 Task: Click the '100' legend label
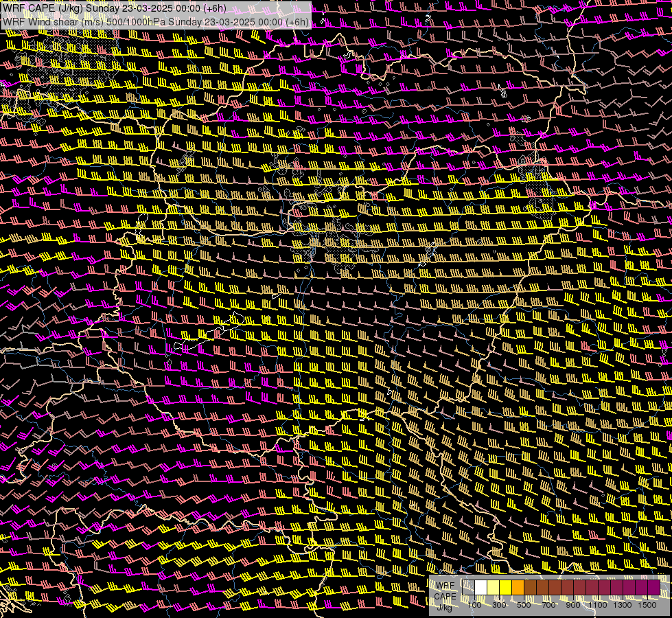click(474, 605)
